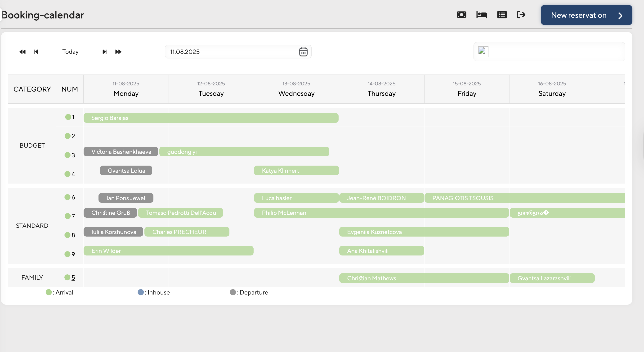Open the date picker calendar icon
The image size is (644, 352).
[303, 52]
